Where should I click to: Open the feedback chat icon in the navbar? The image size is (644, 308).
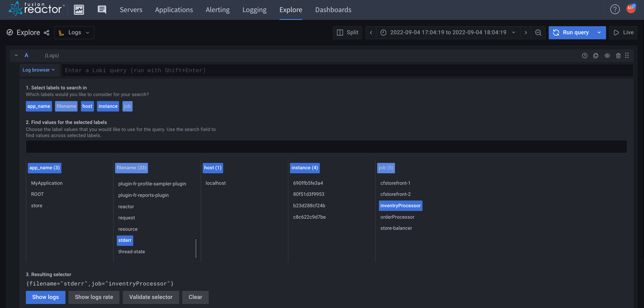click(101, 9)
